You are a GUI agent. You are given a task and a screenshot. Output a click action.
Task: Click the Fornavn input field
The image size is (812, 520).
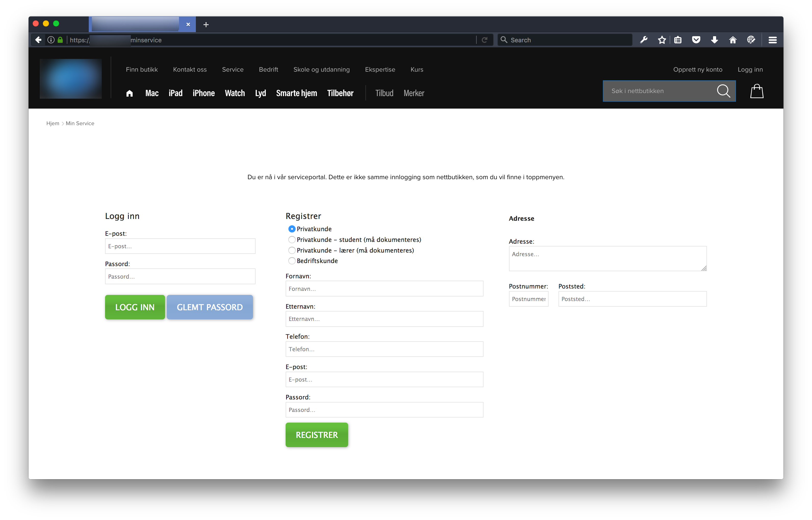(384, 289)
